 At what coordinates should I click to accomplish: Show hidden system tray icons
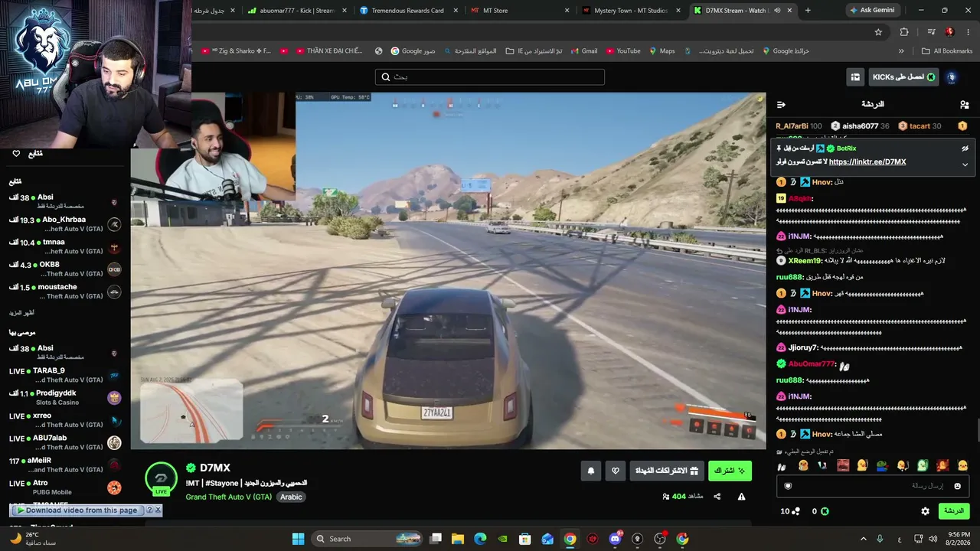pyautogui.click(x=864, y=539)
